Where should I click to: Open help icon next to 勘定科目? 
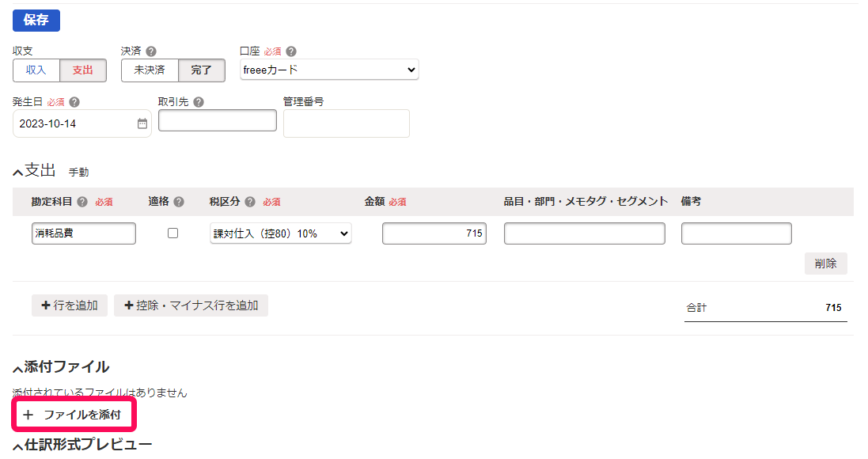82,202
